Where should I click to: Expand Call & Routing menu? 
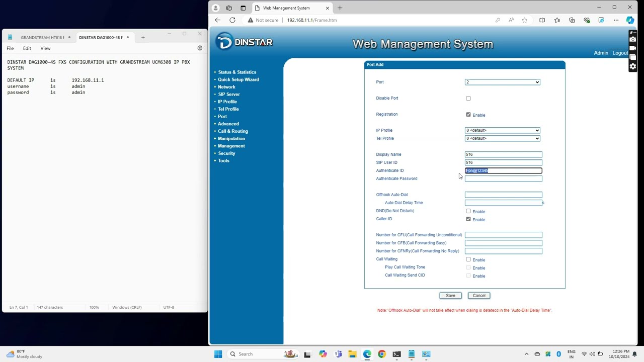click(233, 131)
